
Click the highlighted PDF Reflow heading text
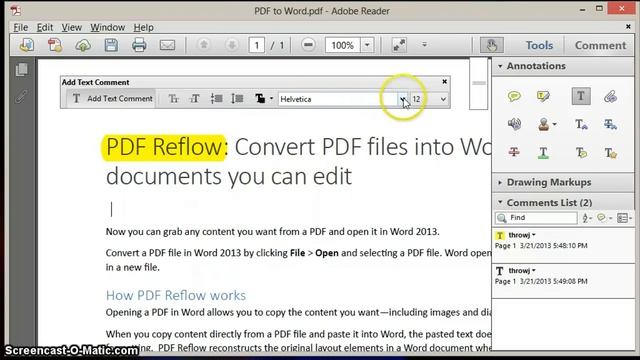pos(164,147)
